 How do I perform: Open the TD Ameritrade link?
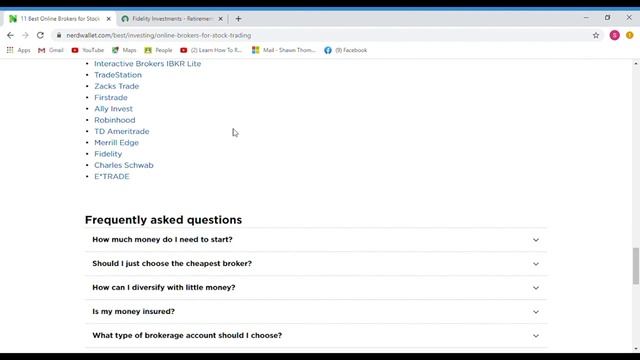[x=122, y=131]
